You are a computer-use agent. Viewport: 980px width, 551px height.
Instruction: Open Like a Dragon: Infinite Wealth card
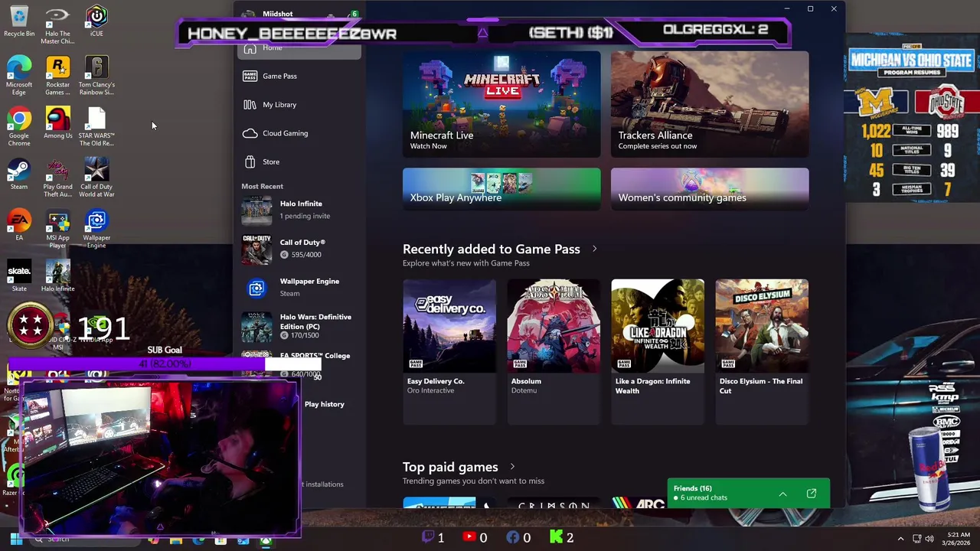(658, 351)
